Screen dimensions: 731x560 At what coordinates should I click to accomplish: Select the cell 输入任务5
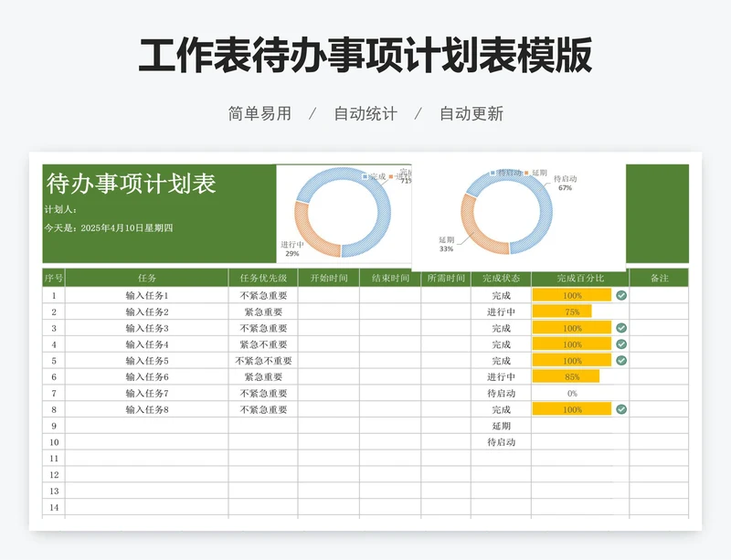click(147, 361)
